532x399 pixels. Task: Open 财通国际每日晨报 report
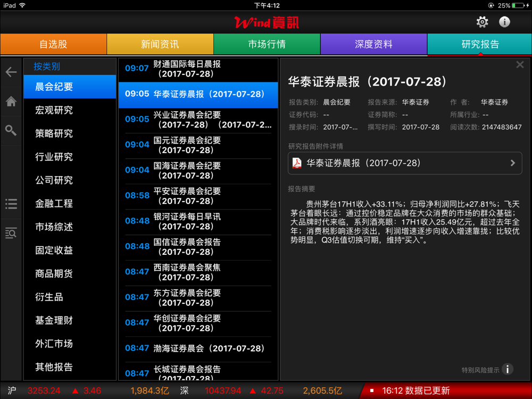pyautogui.click(x=198, y=69)
